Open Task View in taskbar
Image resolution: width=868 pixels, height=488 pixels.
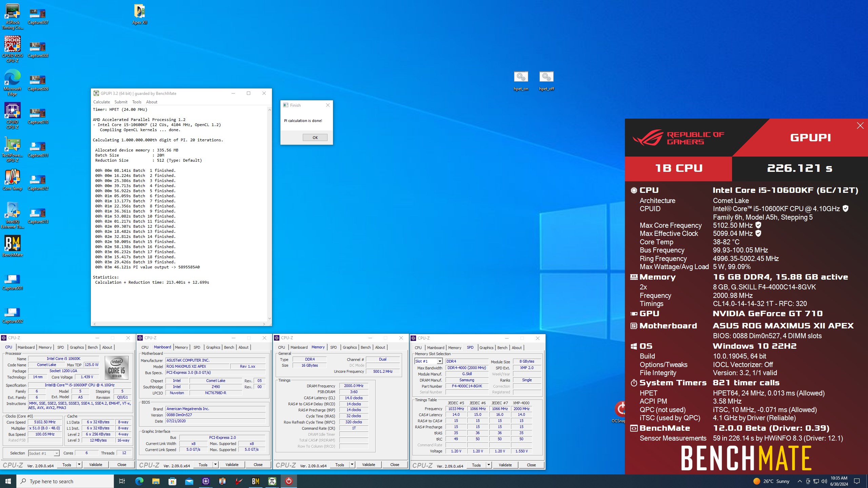[x=122, y=481]
